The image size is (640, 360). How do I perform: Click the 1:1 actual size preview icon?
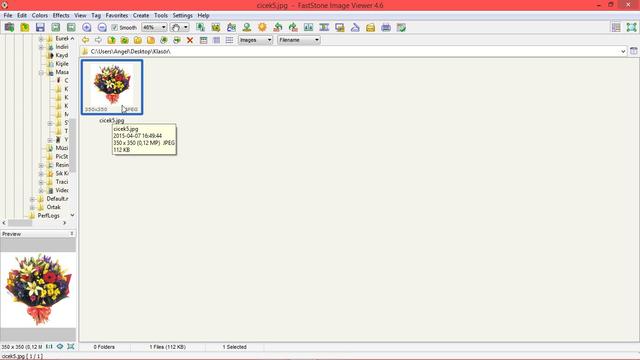tap(49, 347)
